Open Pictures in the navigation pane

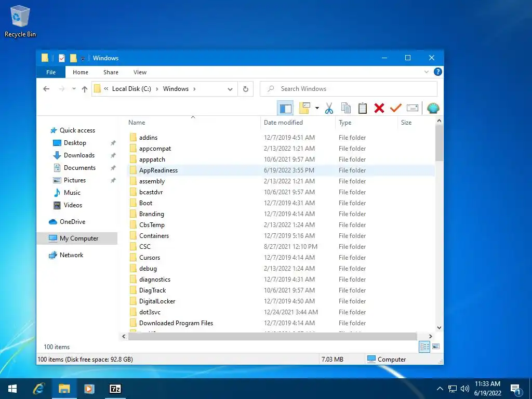click(75, 180)
